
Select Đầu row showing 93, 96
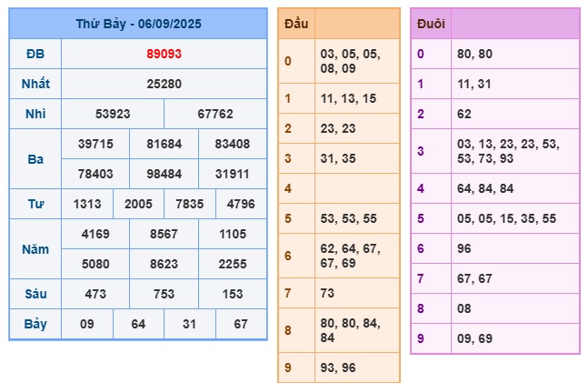tap(355, 368)
